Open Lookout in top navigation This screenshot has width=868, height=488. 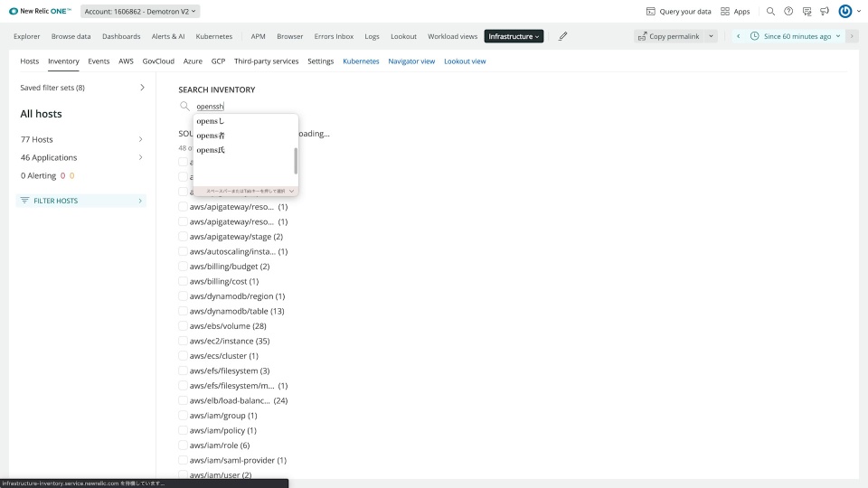[403, 36]
